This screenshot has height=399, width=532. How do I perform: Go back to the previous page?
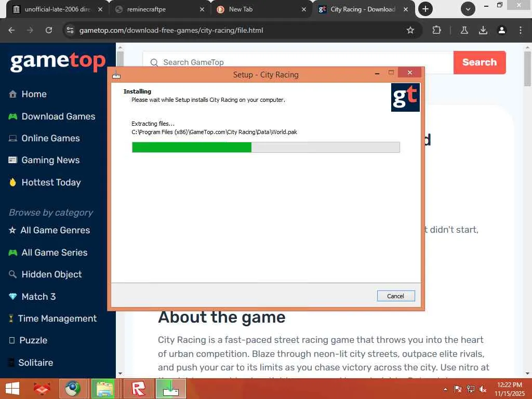11,30
